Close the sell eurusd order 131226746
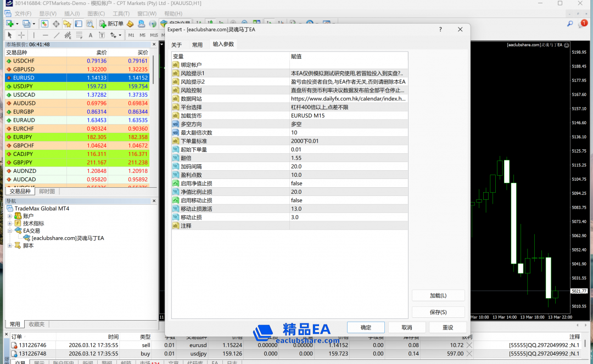 pyautogui.click(x=469, y=345)
